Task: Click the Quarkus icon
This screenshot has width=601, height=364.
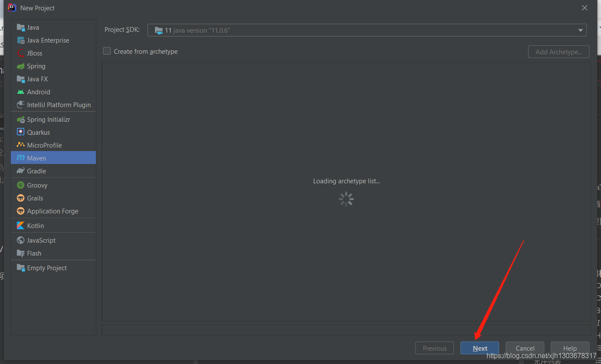Action: click(x=21, y=133)
